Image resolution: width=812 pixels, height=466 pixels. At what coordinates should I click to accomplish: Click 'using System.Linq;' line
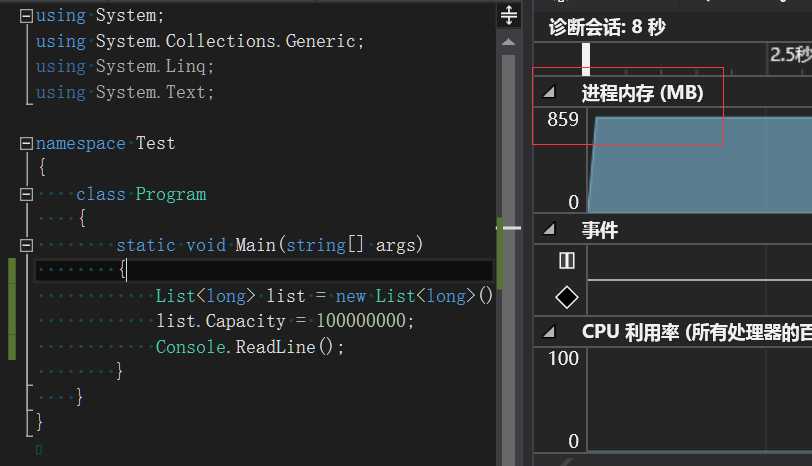(x=125, y=66)
